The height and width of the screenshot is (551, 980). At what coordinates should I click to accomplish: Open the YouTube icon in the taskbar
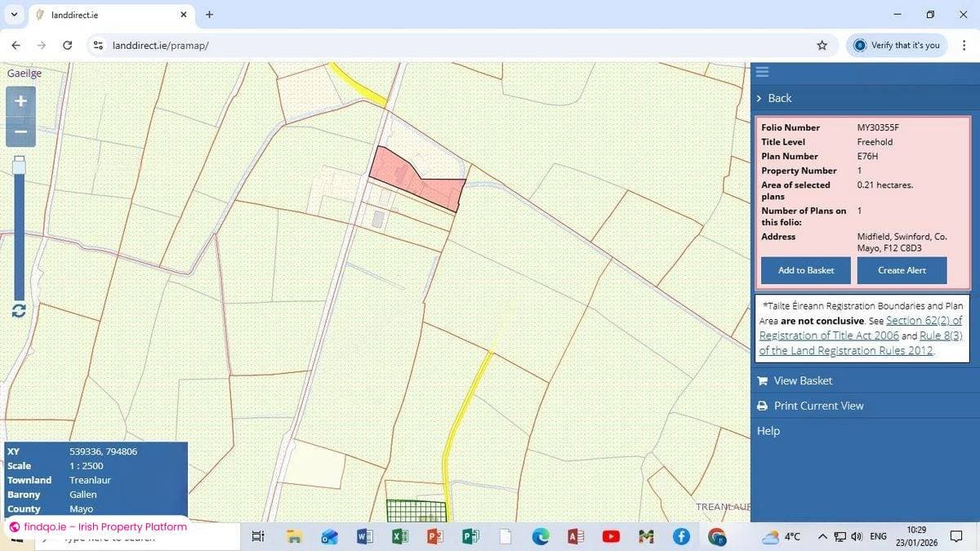pyautogui.click(x=610, y=536)
